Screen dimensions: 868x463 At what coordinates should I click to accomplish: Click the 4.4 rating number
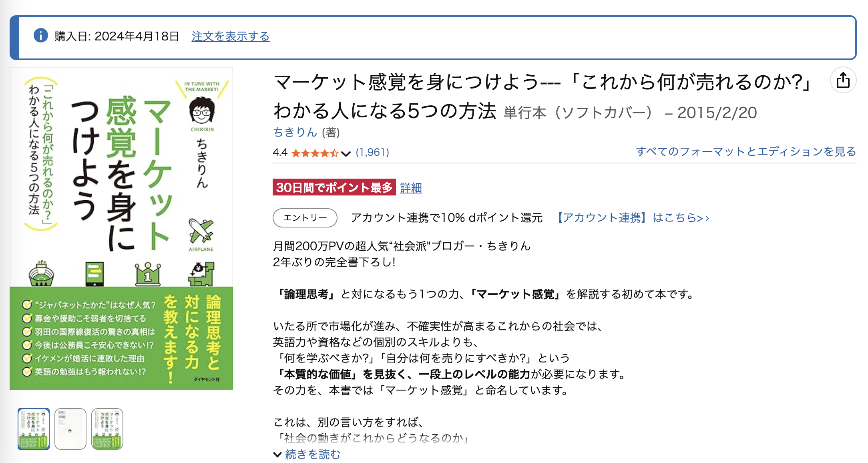coord(280,153)
